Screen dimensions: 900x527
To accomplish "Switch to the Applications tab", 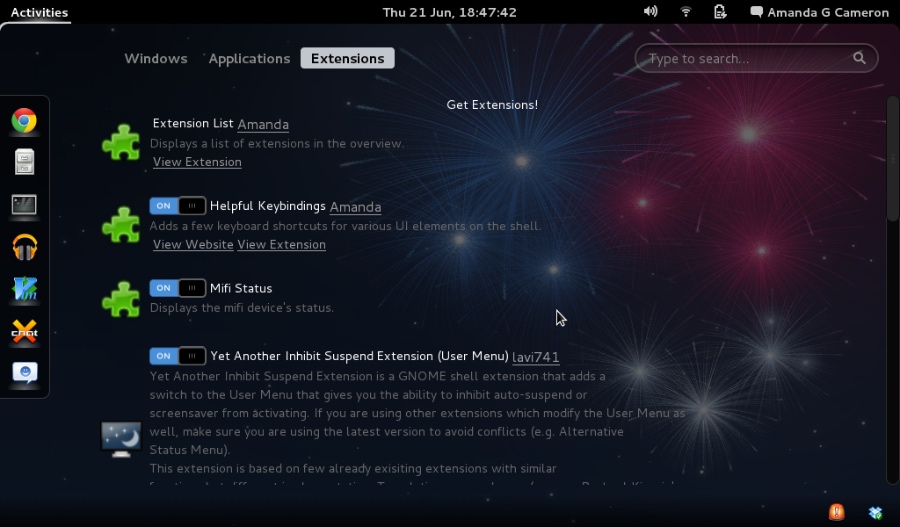I will pos(249,58).
